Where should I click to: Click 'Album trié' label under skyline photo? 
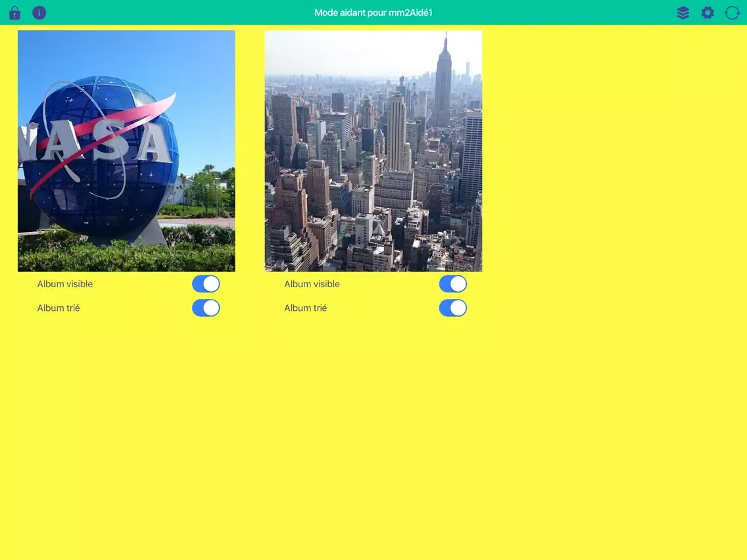click(305, 308)
